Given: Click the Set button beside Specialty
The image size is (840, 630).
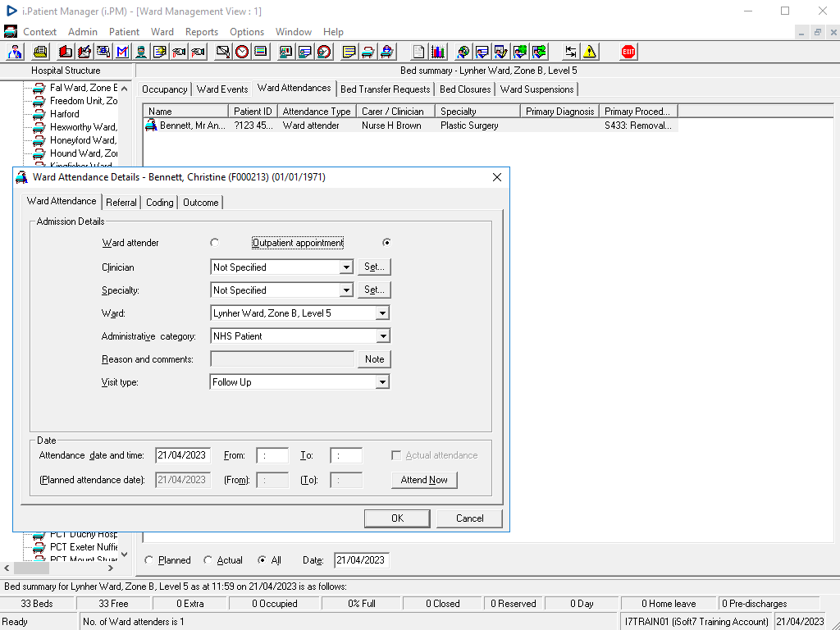Looking at the screenshot, I should 374,290.
